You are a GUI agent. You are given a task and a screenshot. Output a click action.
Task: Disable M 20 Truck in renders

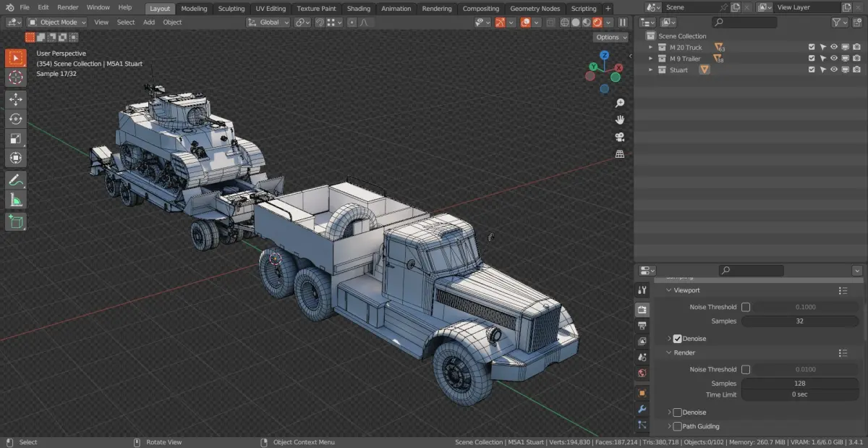click(x=856, y=47)
